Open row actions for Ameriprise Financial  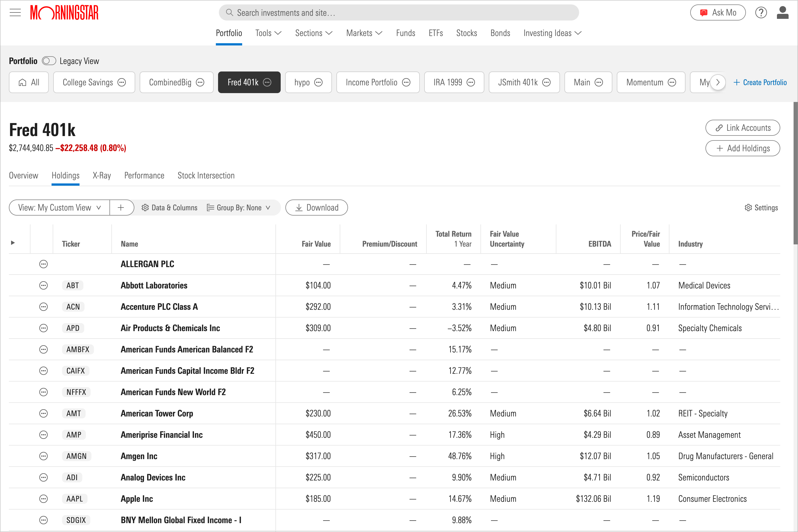pyautogui.click(x=44, y=435)
